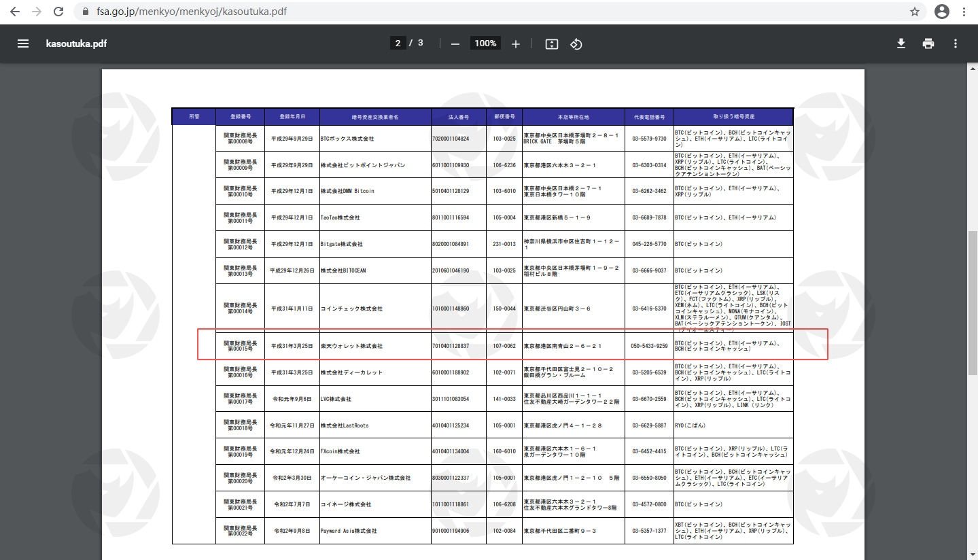Screen dimensions: 978x560
Task: Click the zoom in plus button
Action: (516, 43)
